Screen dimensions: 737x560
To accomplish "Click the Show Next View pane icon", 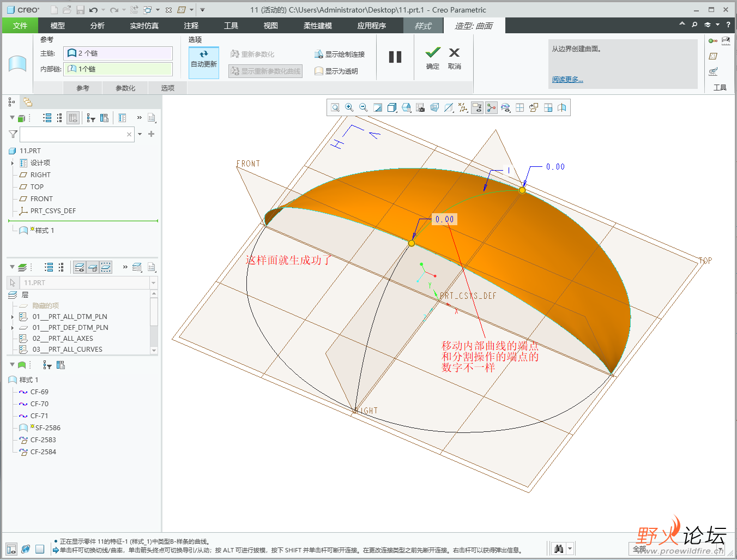I will click(x=548, y=108).
